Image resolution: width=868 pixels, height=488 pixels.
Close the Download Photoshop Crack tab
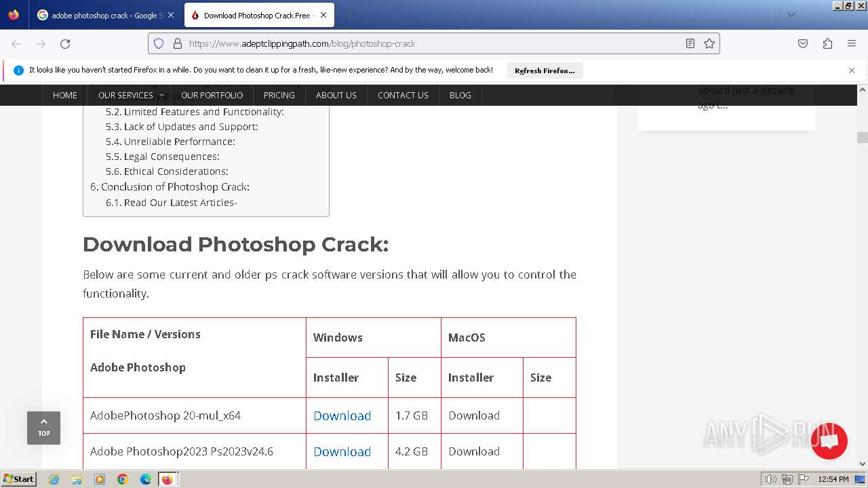[x=323, y=15]
